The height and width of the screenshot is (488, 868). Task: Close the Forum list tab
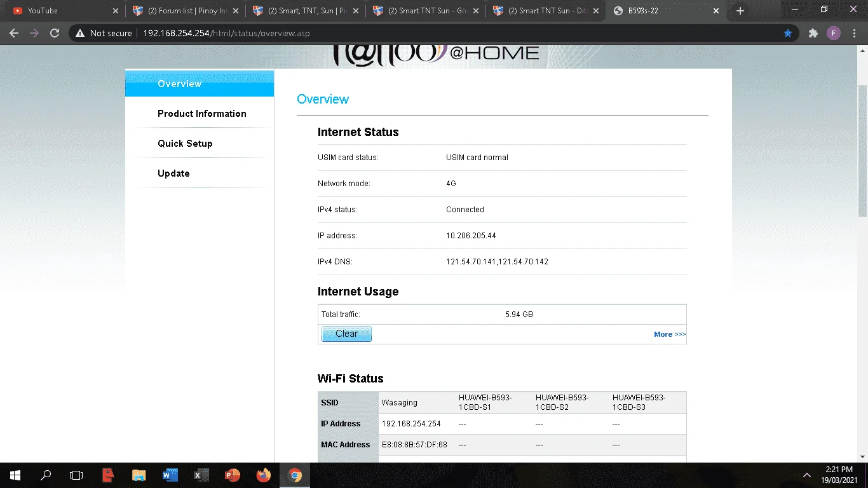[x=236, y=11]
